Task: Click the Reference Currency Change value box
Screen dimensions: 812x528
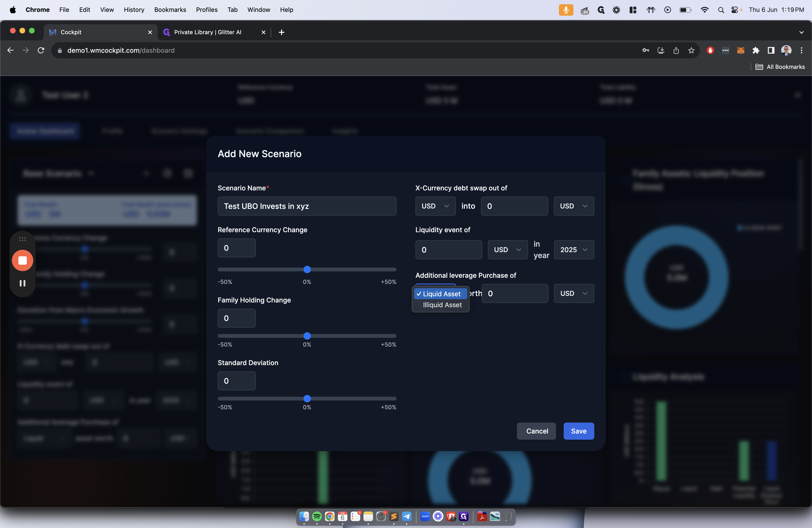Action: [236, 248]
